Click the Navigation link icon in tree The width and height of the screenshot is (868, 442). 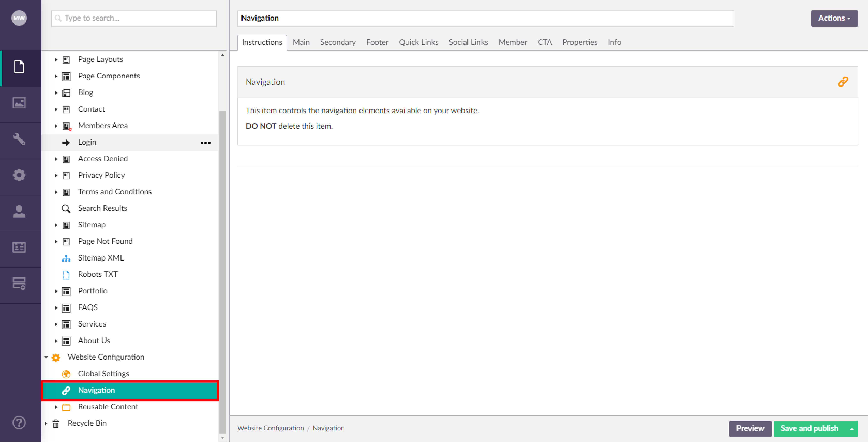pyautogui.click(x=66, y=390)
